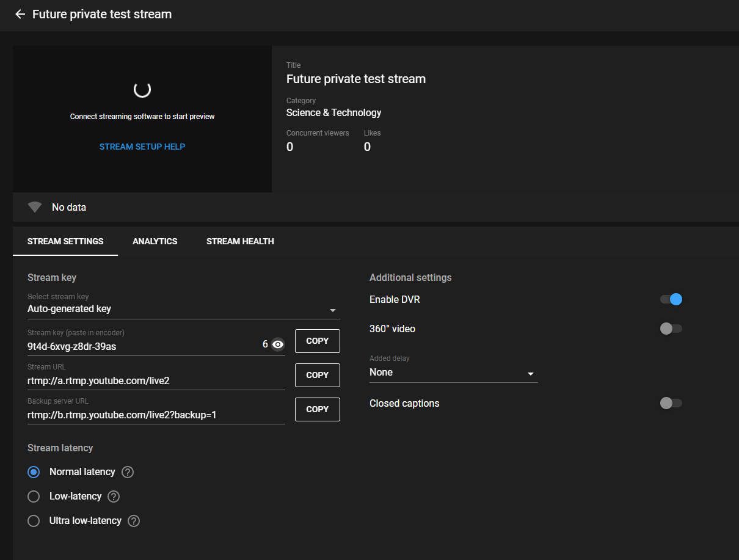Choose the Low-latency radio button
The image size is (739, 560).
pyautogui.click(x=34, y=496)
